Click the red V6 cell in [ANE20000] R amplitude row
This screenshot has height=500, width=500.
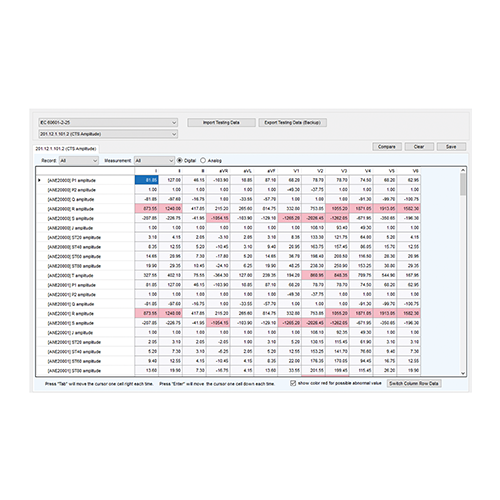409,209
